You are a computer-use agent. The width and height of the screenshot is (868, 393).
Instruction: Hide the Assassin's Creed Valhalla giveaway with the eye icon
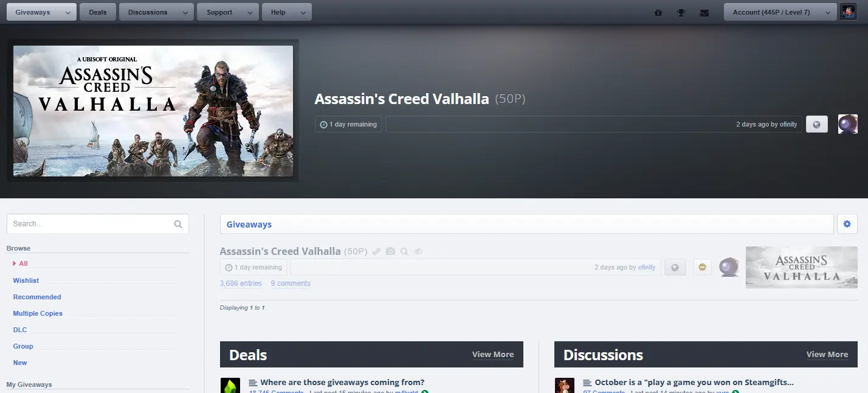click(x=418, y=251)
